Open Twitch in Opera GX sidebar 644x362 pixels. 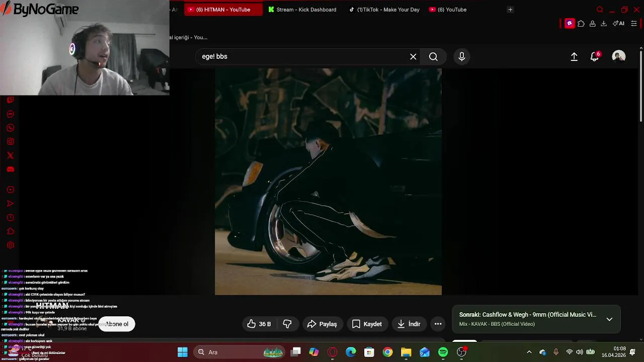click(x=10, y=100)
